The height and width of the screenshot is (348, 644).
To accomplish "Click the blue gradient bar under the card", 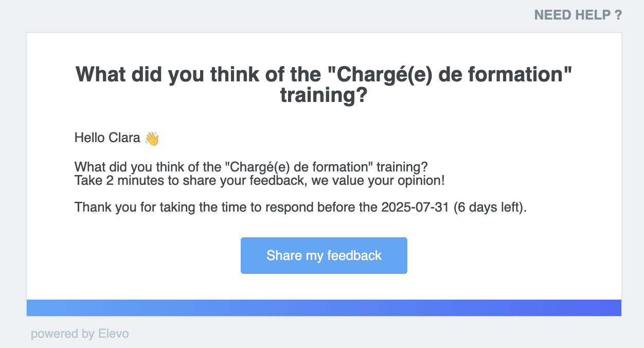I will [x=324, y=308].
